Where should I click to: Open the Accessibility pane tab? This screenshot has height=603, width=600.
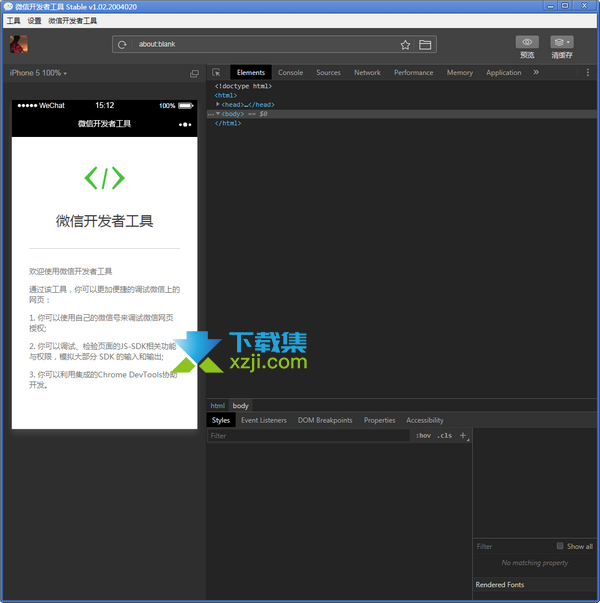(425, 420)
